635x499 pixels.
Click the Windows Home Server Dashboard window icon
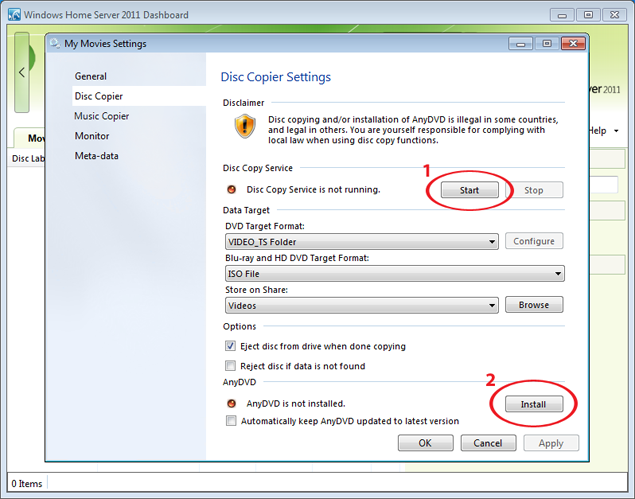(x=10, y=13)
